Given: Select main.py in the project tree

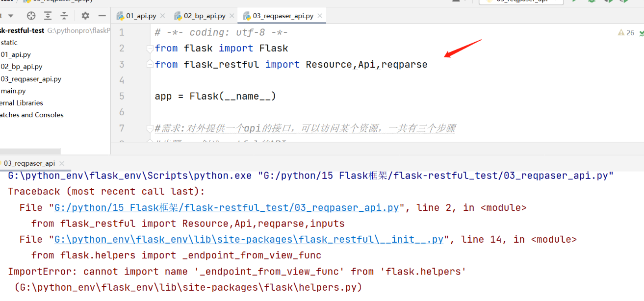Looking at the screenshot, I should tap(13, 91).
